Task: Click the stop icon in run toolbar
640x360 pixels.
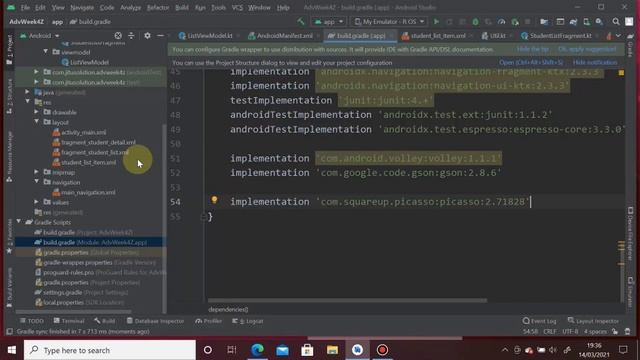Action: pyautogui.click(x=528, y=22)
